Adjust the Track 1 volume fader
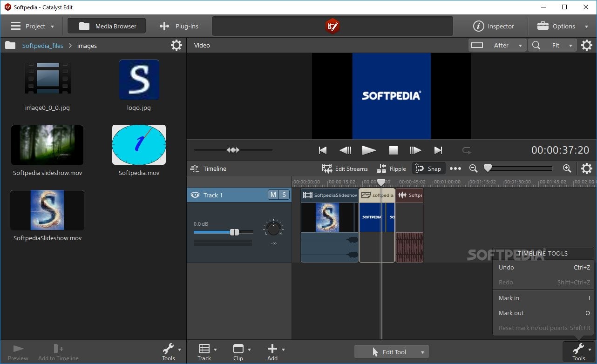Viewport: 597px width, 364px height. point(234,232)
